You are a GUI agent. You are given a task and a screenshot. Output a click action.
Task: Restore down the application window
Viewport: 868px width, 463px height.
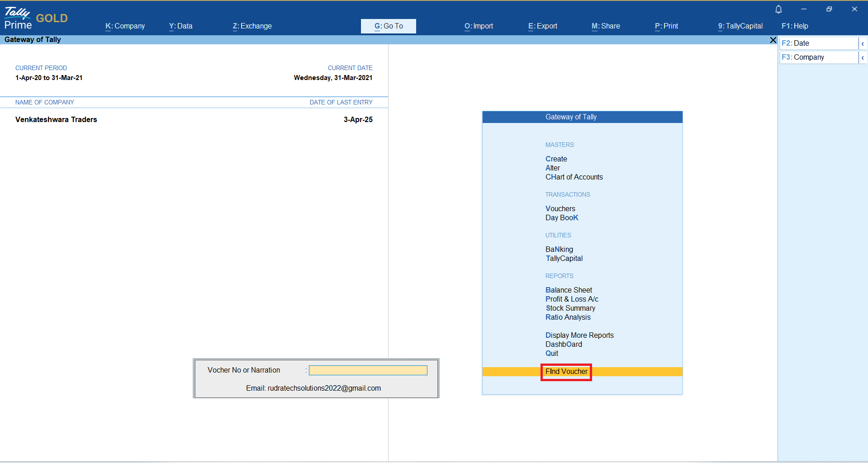829,9
